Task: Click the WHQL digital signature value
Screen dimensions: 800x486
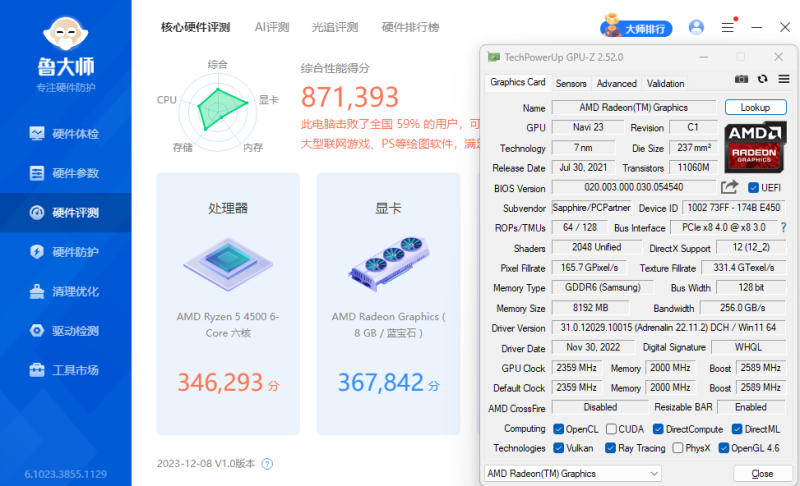Action: pyautogui.click(x=748, y=347)
